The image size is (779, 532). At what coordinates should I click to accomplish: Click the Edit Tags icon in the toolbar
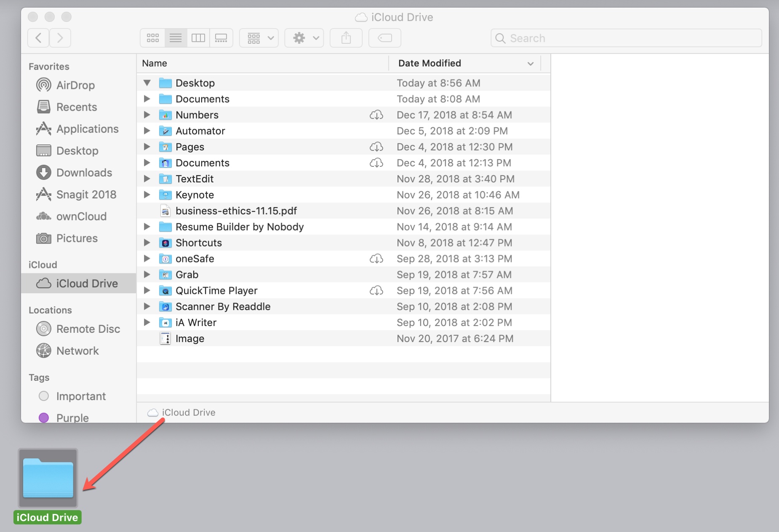point(385,37)
